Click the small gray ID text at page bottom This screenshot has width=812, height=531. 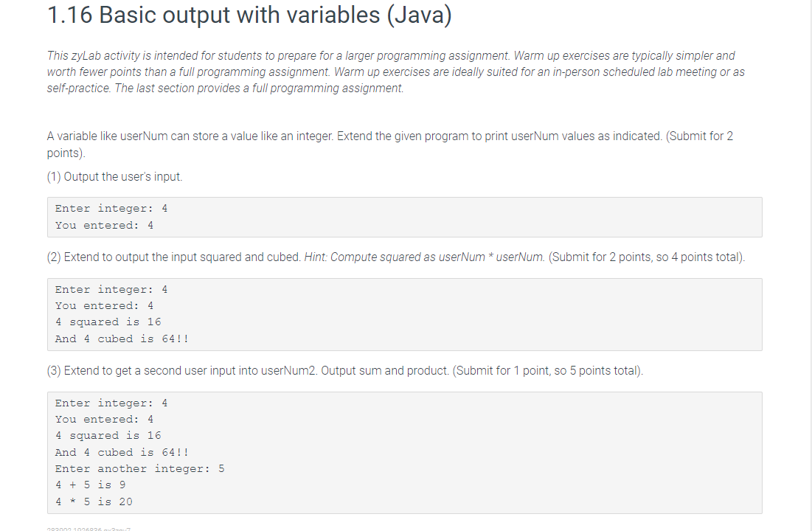click(x=89, y=528)
